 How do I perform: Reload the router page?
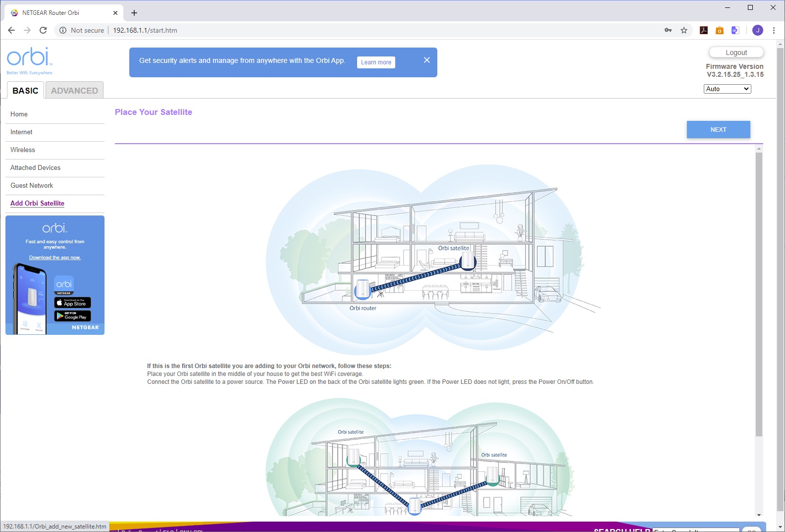tap(43, 30)
